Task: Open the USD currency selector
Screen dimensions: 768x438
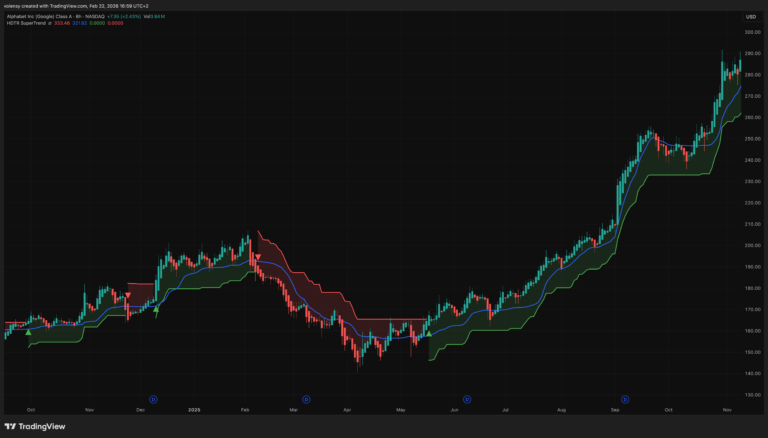Action: tap(749, 17)
